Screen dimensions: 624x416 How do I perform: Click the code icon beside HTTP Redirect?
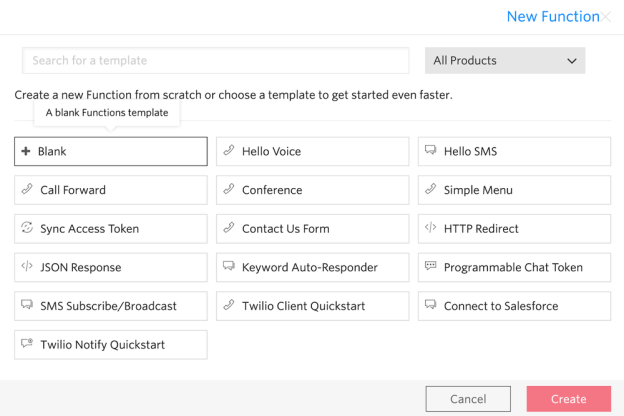431,229
